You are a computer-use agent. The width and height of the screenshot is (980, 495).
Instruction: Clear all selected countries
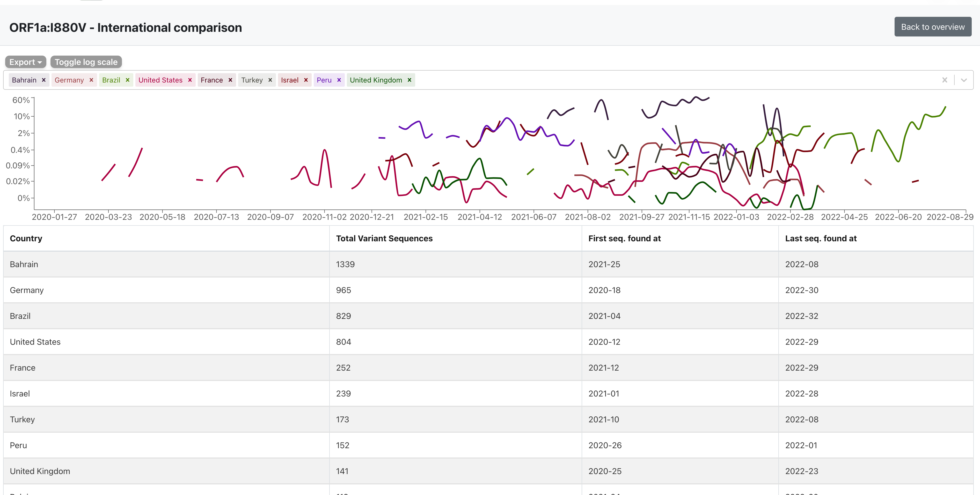(945, 80)
